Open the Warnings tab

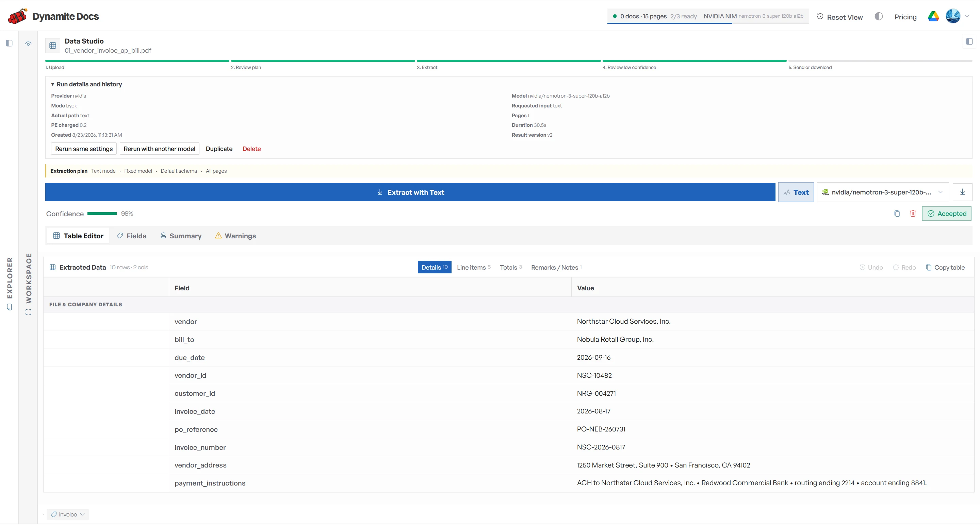(x=235, y=236)
